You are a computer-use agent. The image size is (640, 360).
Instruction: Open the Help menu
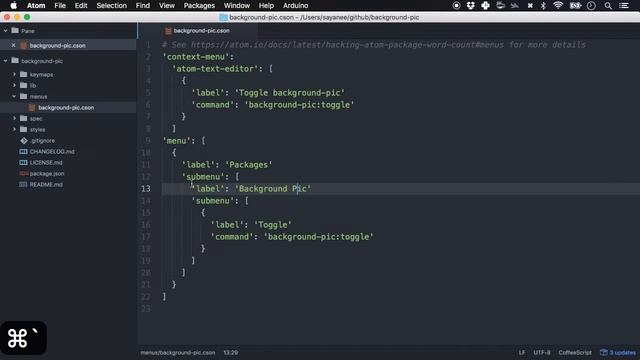[x=266, y=5]
